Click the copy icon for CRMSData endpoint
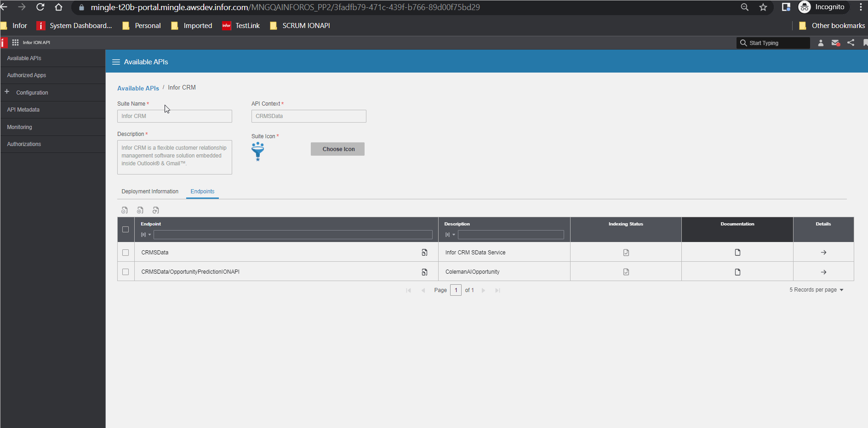 [x=424, y=253]
